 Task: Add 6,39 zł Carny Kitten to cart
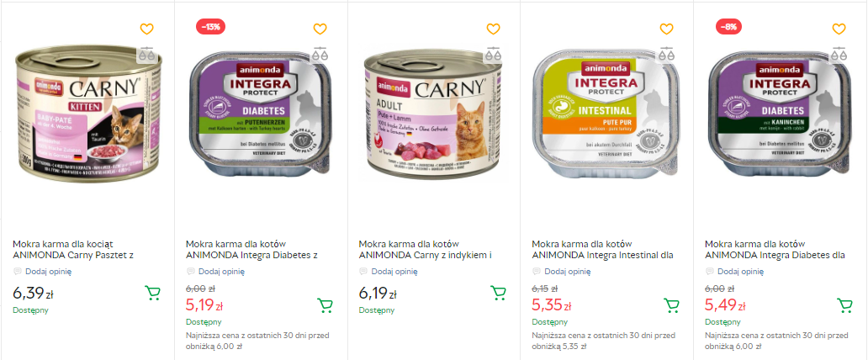(x=152, y=293)
